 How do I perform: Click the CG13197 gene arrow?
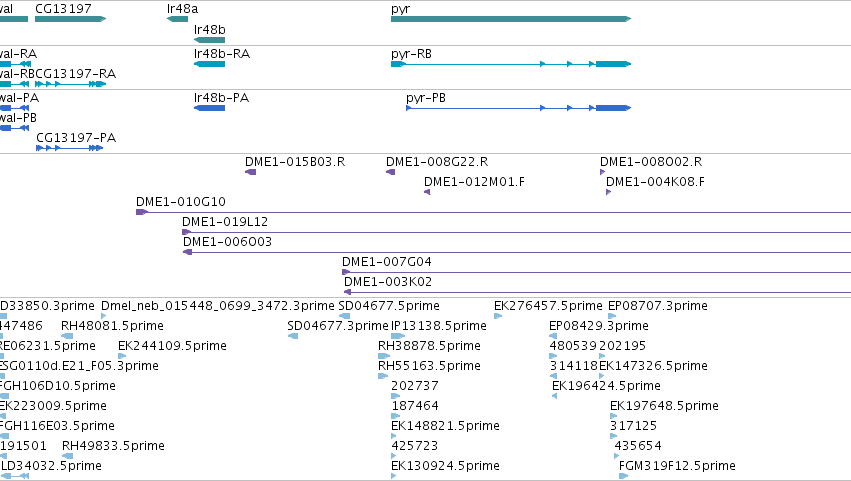pyautogui.click(x=71, y=19)
